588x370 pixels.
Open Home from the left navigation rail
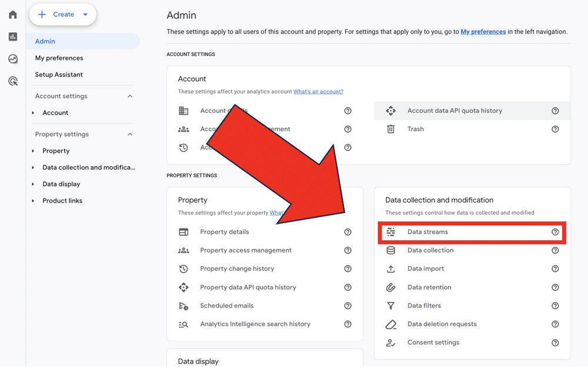click(12, 14)
